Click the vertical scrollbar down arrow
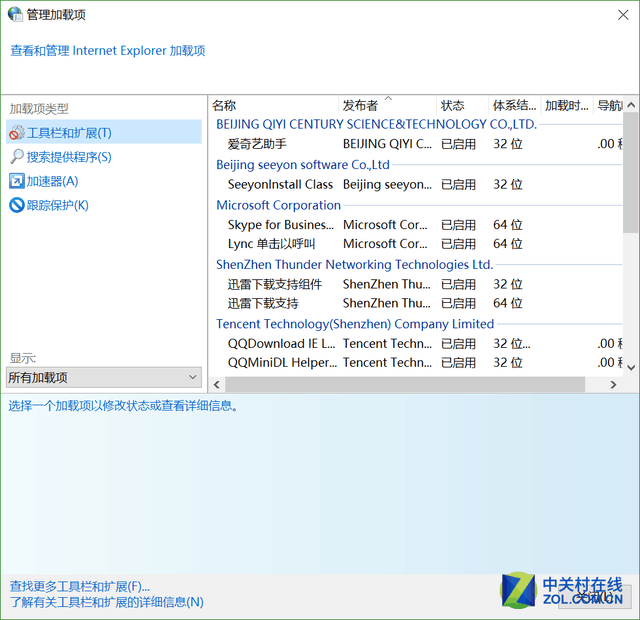The image size is (640, 620). 631,367
